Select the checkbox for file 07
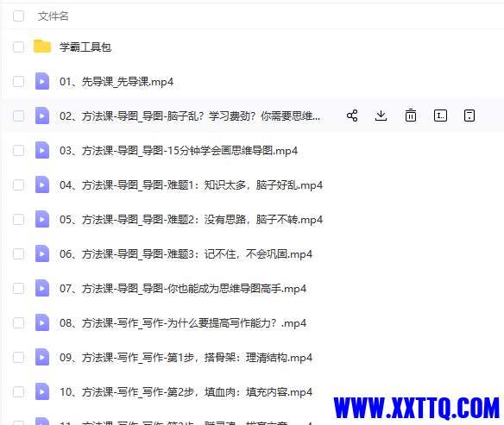Screen dimensions: 504x425 click(18, 288)
